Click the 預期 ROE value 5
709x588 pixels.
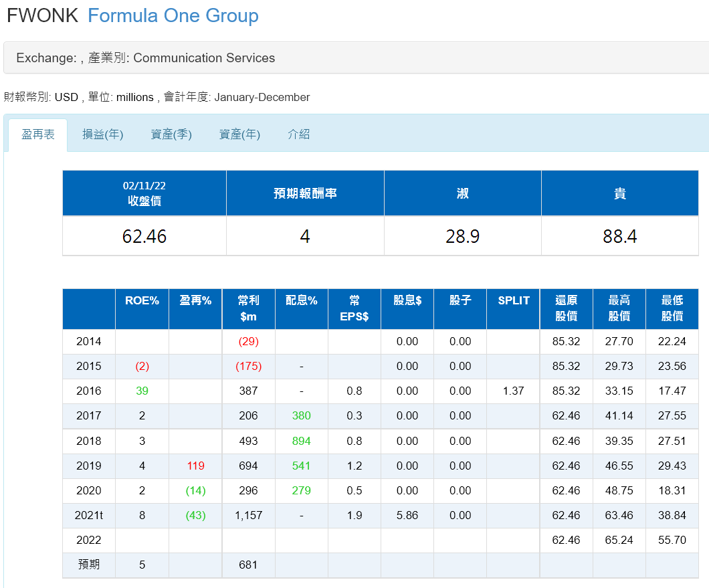[142, 565]
